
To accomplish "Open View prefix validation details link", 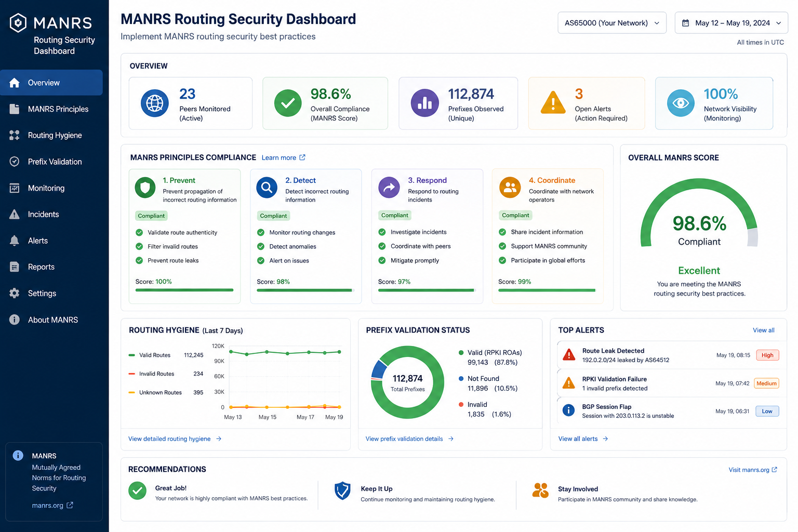I will click(x=410, y=439).
